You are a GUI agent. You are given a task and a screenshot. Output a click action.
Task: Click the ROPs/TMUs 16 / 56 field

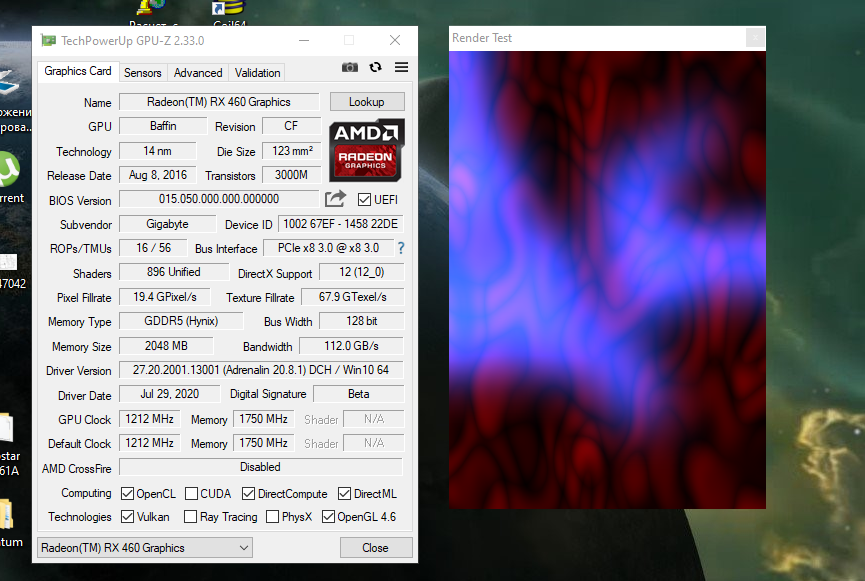click(153, 248)
